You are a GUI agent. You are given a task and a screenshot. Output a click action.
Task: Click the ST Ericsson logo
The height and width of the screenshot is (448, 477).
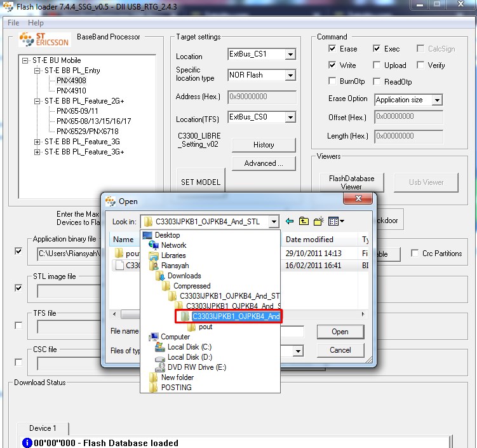[x=44, y=39]
